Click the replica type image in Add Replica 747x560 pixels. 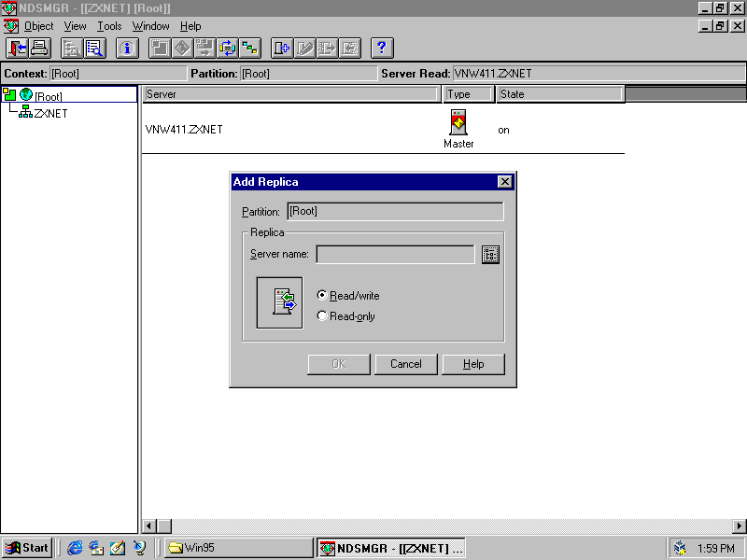(279, 302)
